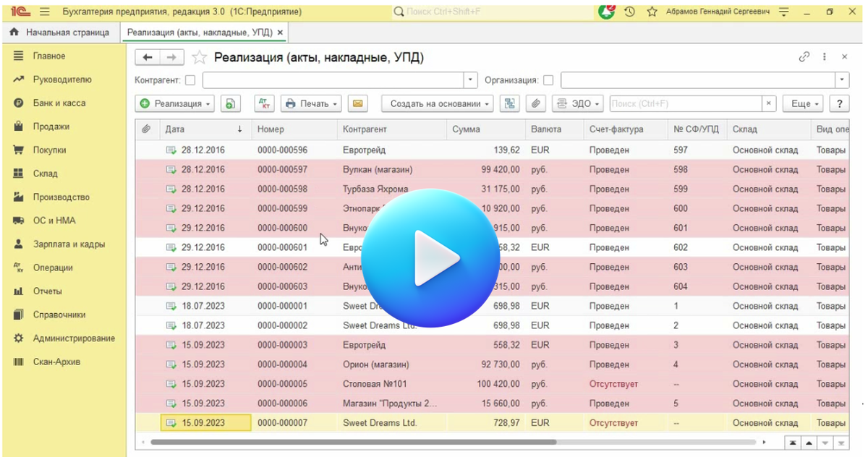Select the Турбаза Яхрома row
The height and width of the screenshot is (457, 868).
click(x=492, y=189)
